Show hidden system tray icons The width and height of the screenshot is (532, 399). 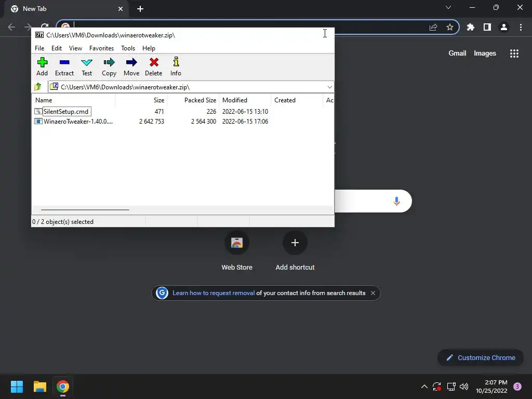point(424,387)
